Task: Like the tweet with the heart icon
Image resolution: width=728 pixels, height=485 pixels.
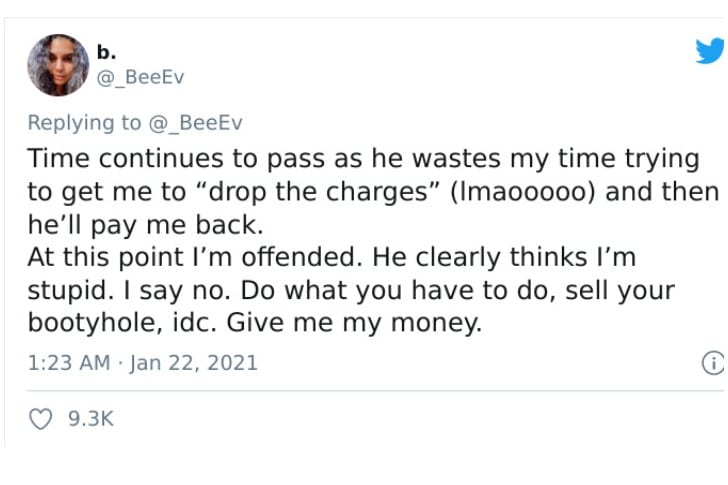Action: [x=41, y=419]
